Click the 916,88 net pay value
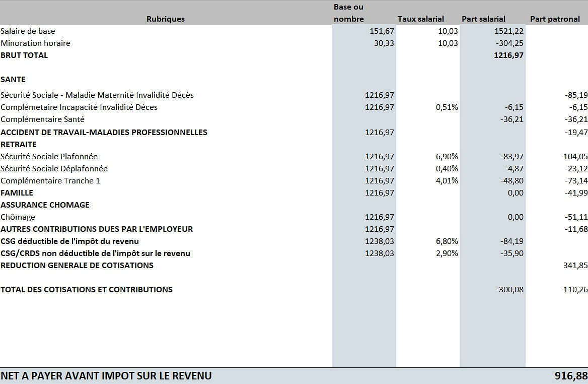 pos(571,376)
